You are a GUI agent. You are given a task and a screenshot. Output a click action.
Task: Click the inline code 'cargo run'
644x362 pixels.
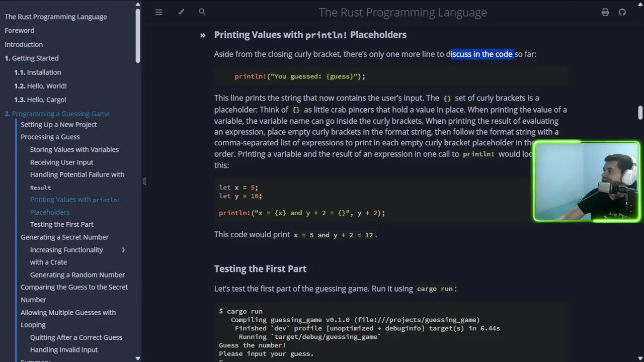click(x=435, y=289)
